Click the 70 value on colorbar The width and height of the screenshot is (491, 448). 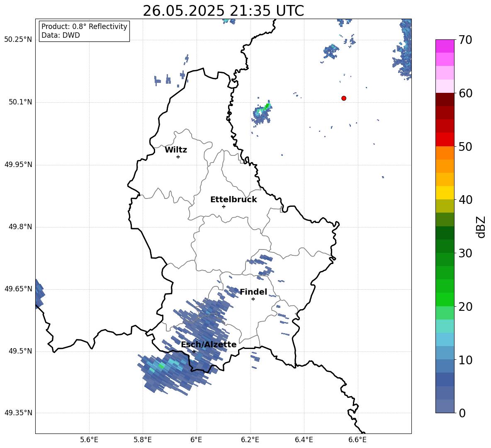click(465, 40)
